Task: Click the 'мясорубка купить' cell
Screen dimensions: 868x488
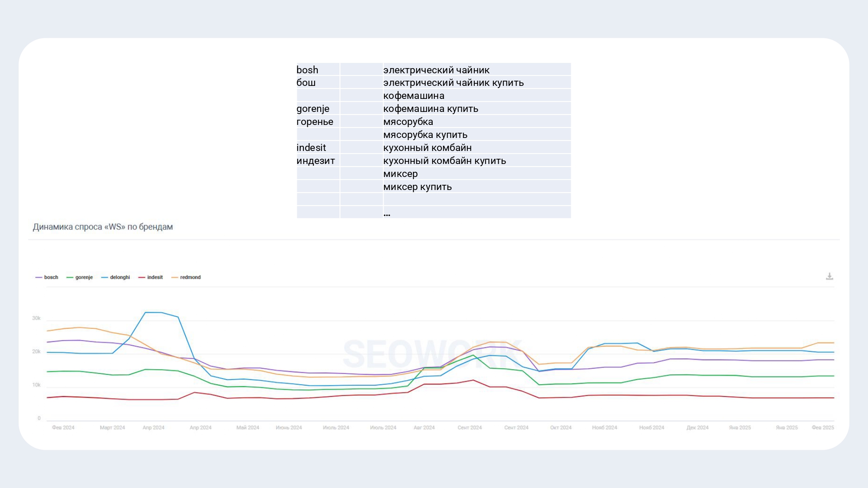Action: coord(477,134)
